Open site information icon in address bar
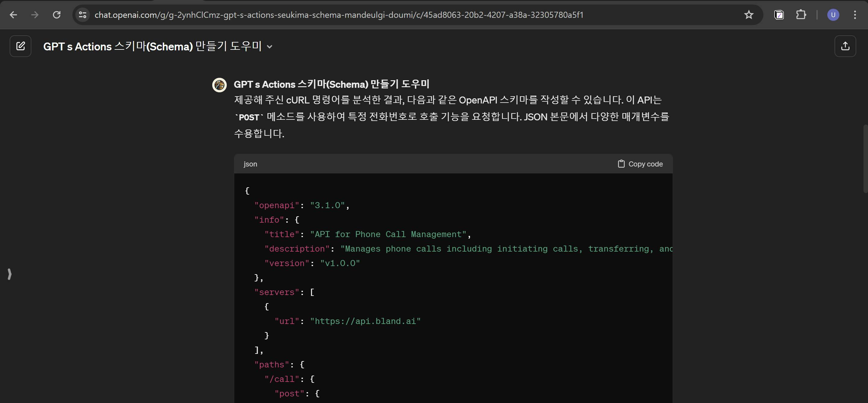Viewport: 868px width, 403px height. (x=83, y=15)
